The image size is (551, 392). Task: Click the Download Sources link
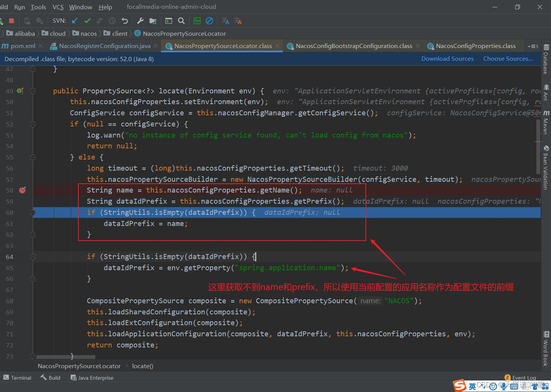coord(447,59)
